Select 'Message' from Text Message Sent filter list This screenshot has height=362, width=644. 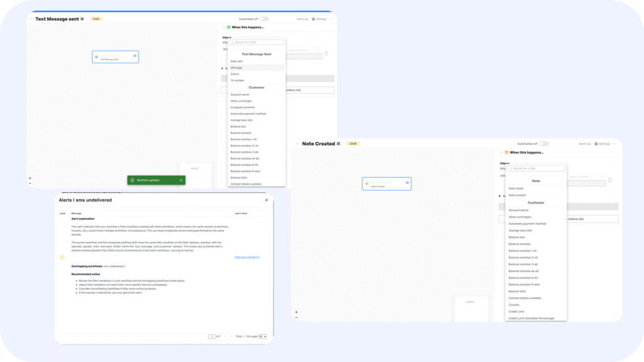coord(236,68)
